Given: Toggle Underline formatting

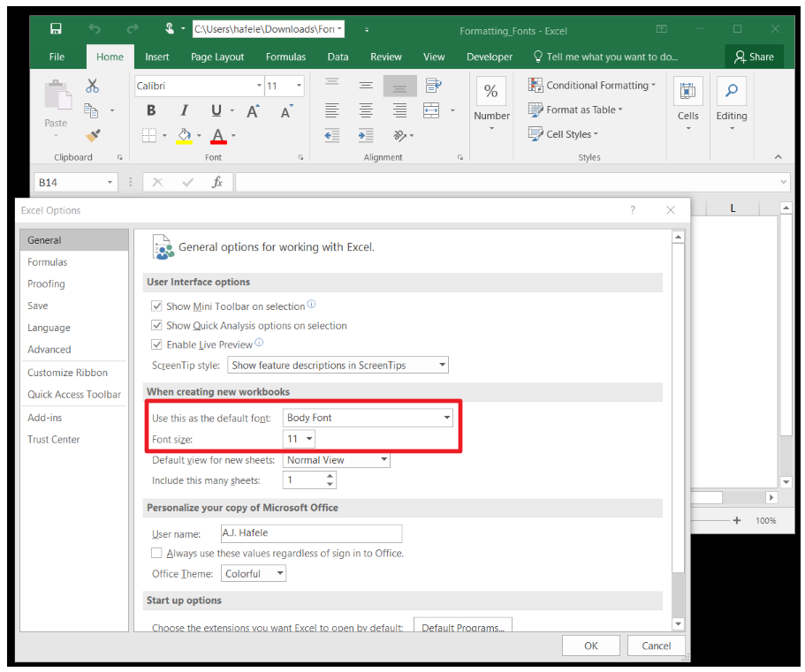Looking at the screenshot, I should [x=216, y=110].
